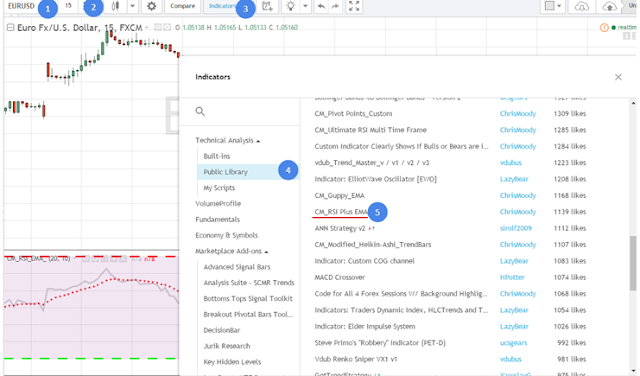Open the candlestick chart style selector
Viewport: 640px width, 376px height.
click(x=116, y=6)
